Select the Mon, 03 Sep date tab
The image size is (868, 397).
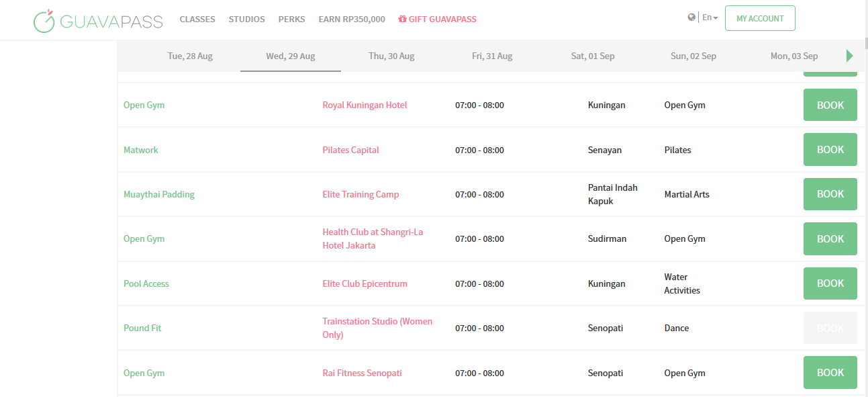[x=794, y=56]
